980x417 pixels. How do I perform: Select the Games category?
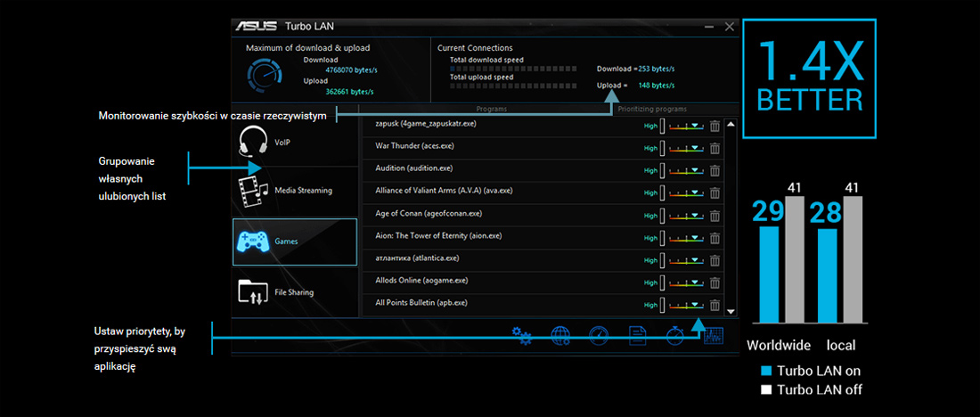tap(294, 241)
